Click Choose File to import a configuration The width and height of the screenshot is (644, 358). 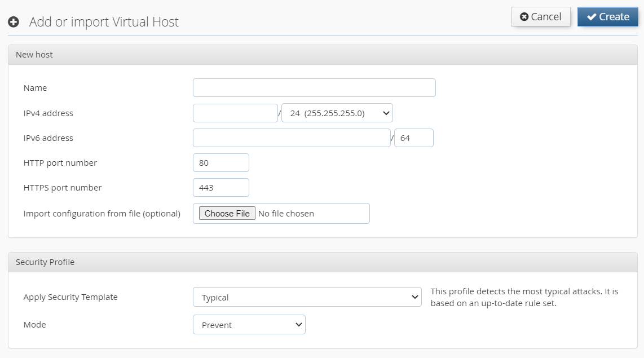(226, 213)
